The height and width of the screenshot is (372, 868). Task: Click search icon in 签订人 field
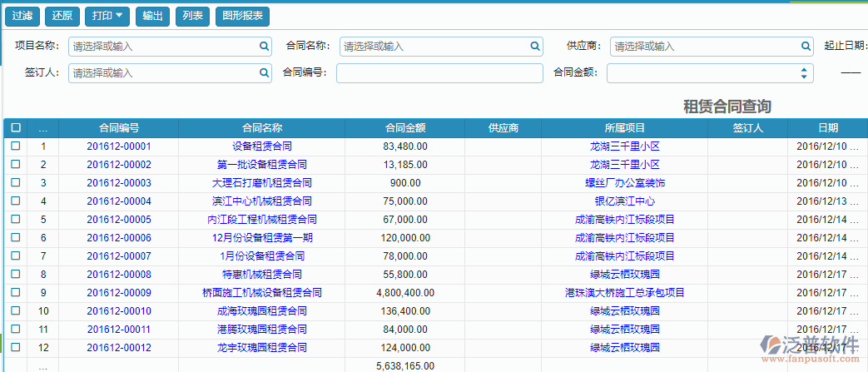pyautogui.click(x=264, y=73)
